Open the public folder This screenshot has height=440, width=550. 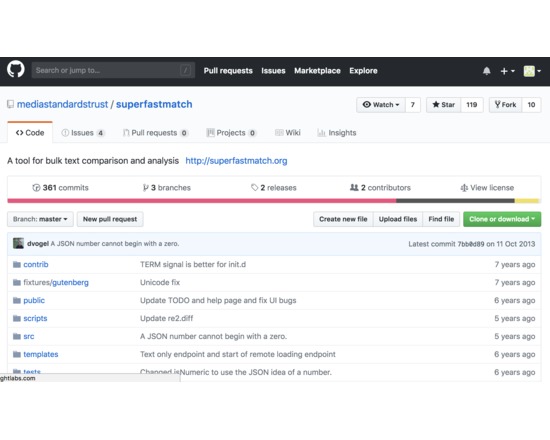click(x=34, y=300)
